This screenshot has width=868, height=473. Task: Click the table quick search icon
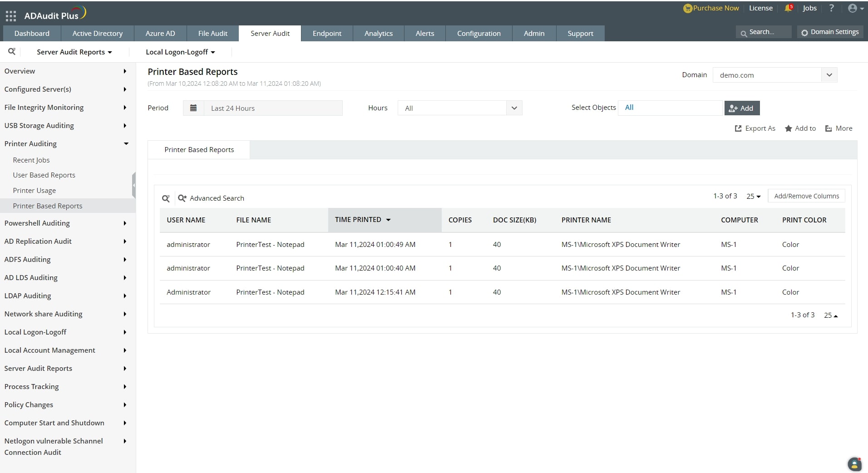(x=166, y=198)
